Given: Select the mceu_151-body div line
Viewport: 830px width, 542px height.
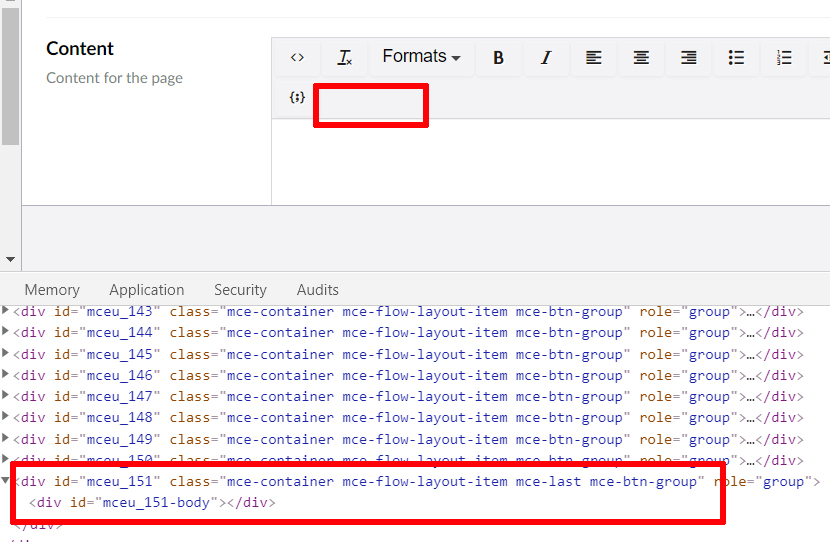Looking at the screenshot, I should tap(152, 502).
